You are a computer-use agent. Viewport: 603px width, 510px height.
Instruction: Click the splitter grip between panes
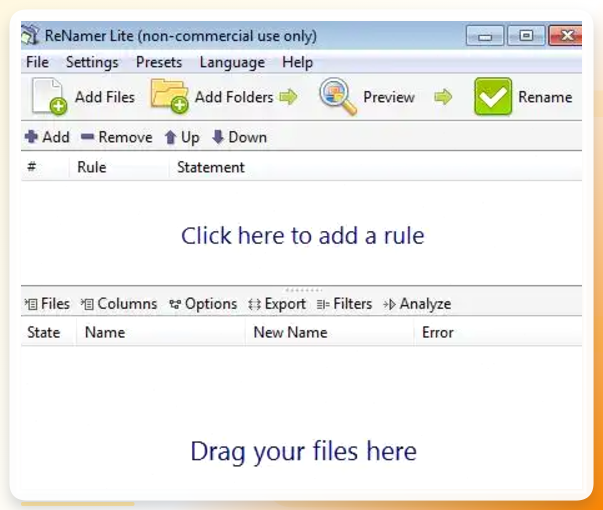coord(303,290)
